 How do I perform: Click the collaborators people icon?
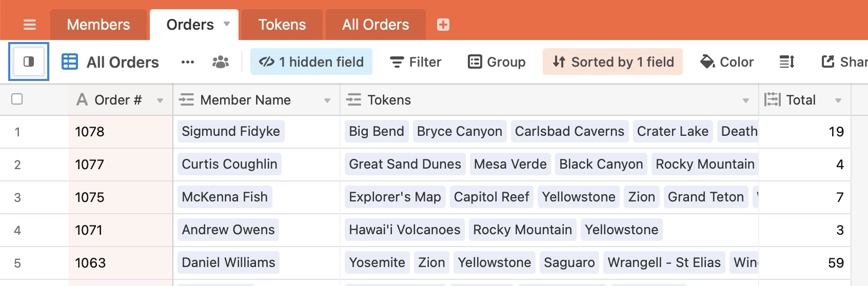click(x=221, y=62)
